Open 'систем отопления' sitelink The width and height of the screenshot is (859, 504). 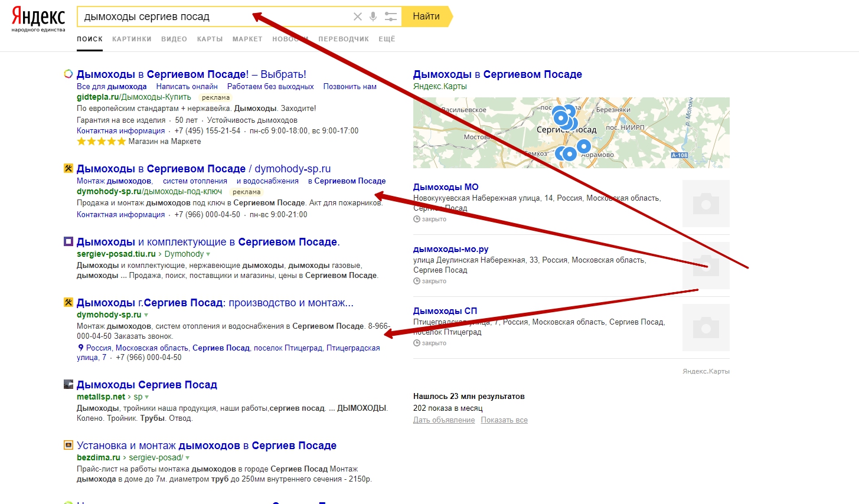click(195, 181)
